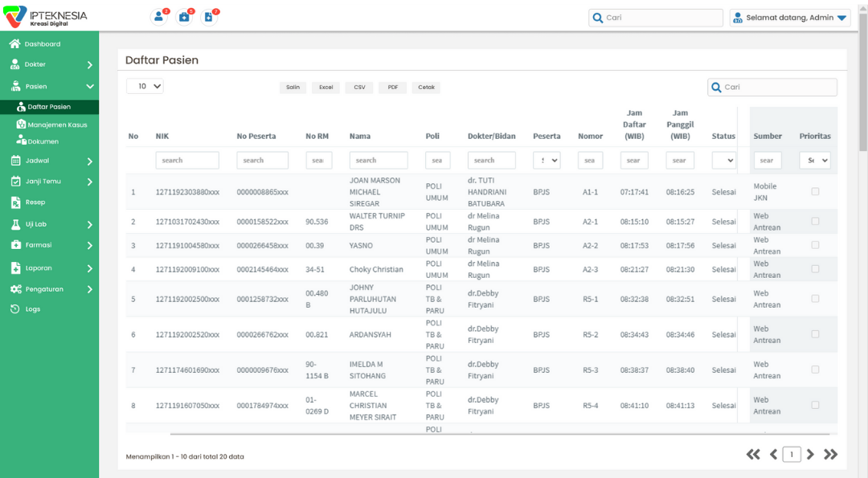Open the Admin user dropdown menu
This screenshot has height=478, width=868.
tap(790, 18)
